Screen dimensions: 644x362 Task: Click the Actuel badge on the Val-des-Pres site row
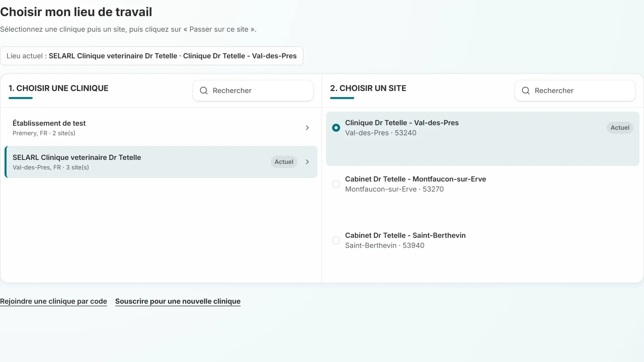(620, 128)
